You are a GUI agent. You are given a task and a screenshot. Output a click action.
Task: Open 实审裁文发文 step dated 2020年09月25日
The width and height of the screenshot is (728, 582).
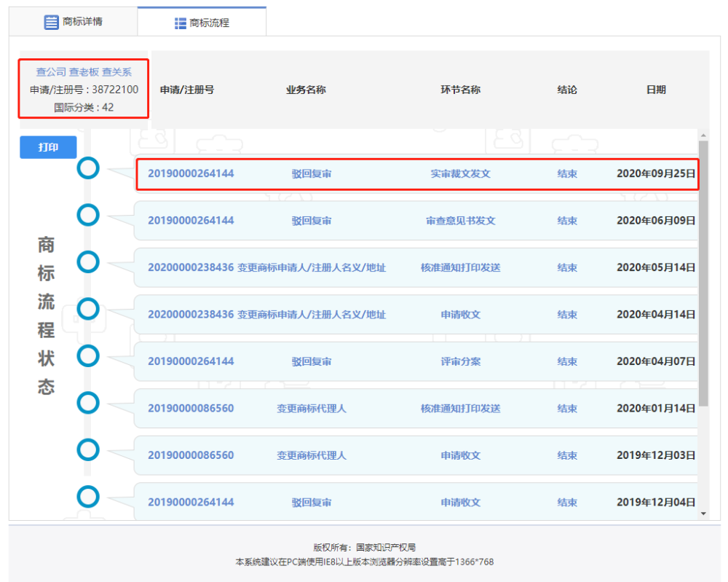pos(460,174)
